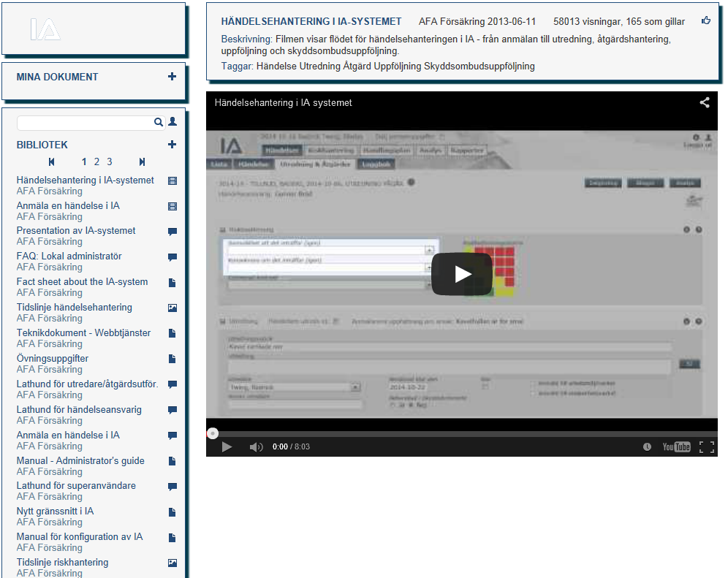Share the video via share icon
The height and width of the screenshot is (578, 728).
tap(705, 102)
